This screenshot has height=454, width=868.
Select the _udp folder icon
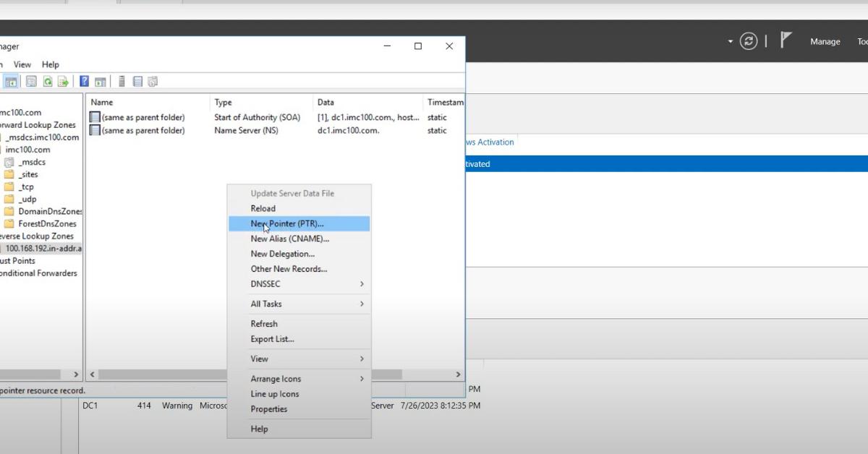coord(9,199)
